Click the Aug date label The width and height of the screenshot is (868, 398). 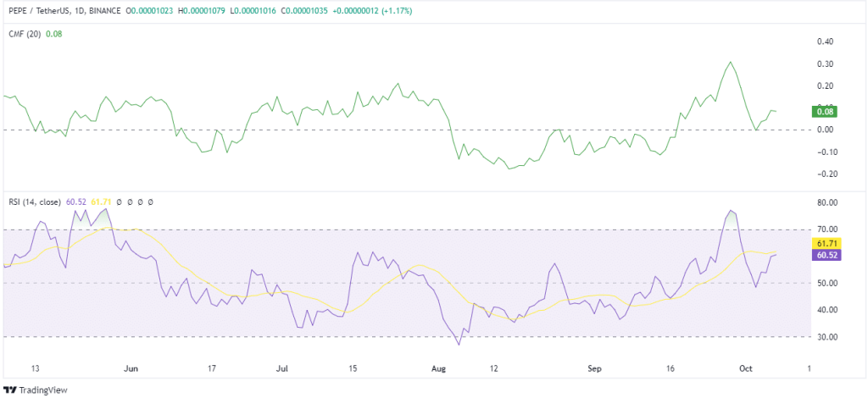click(438, 368)
